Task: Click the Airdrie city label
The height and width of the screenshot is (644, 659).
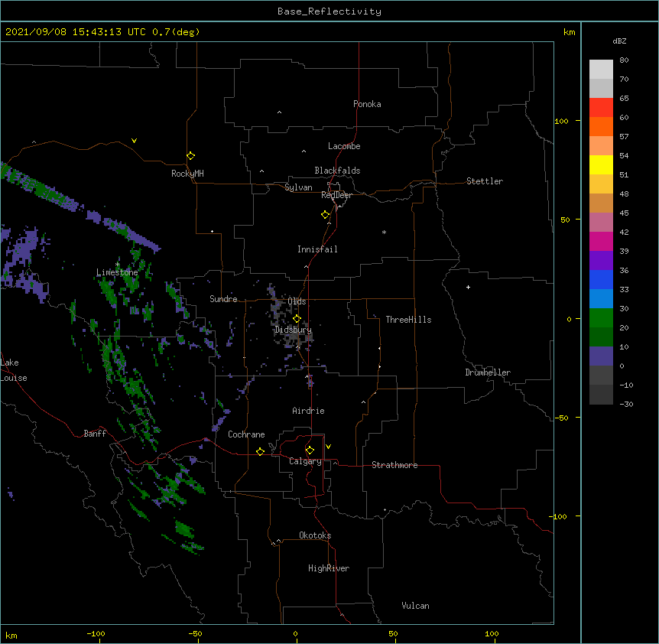Action: tap(309, 411)
